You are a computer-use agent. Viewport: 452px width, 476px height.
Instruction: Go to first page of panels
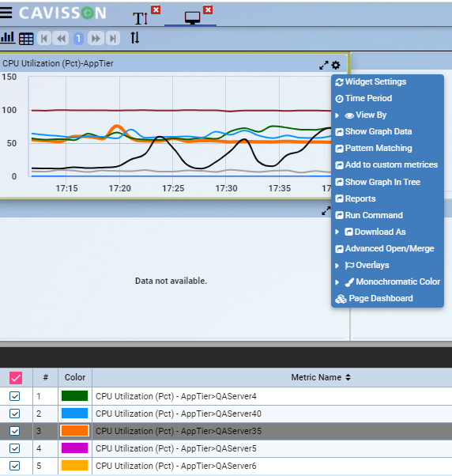[x=44, y=39]
